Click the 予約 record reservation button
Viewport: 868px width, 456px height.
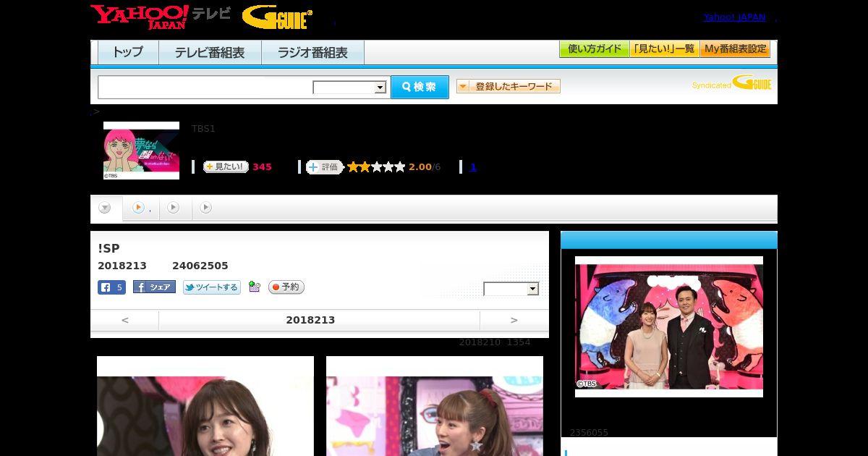click(x=286, y=287)
